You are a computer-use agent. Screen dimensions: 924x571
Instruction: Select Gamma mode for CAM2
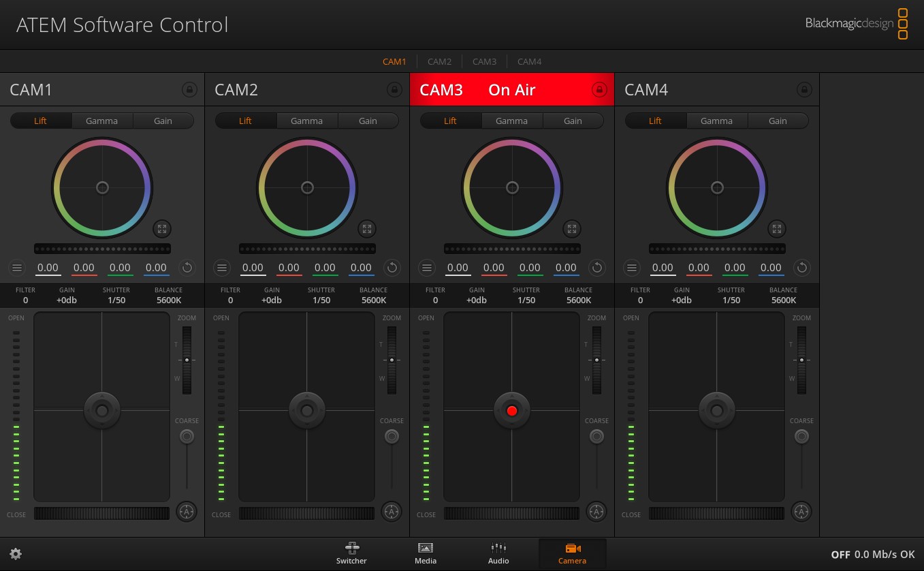point(306,121)
